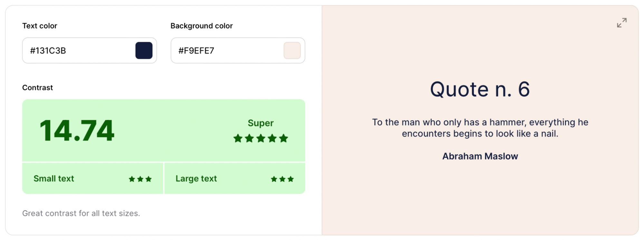Viewport: 644px width, 240px height.
Task: Click the Small text star rating
Action: pyautogui.click(x=140, y=179)
